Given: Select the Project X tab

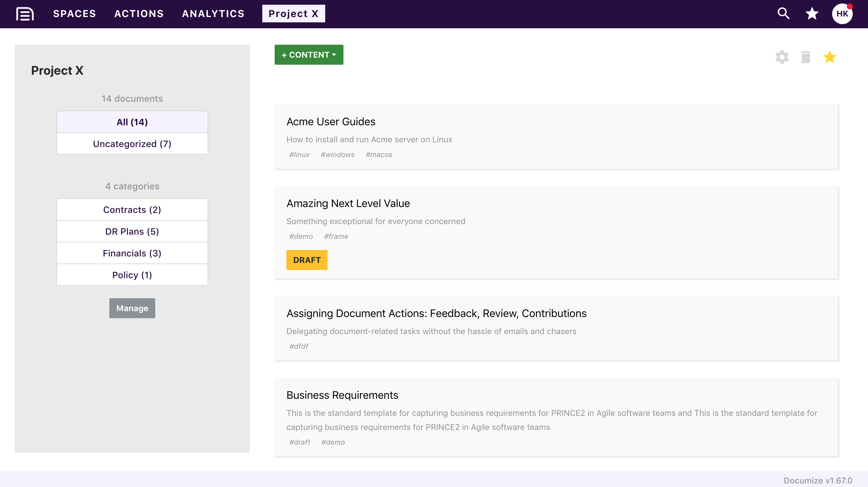Looking at the screenshot, I should tap(293, 14).
